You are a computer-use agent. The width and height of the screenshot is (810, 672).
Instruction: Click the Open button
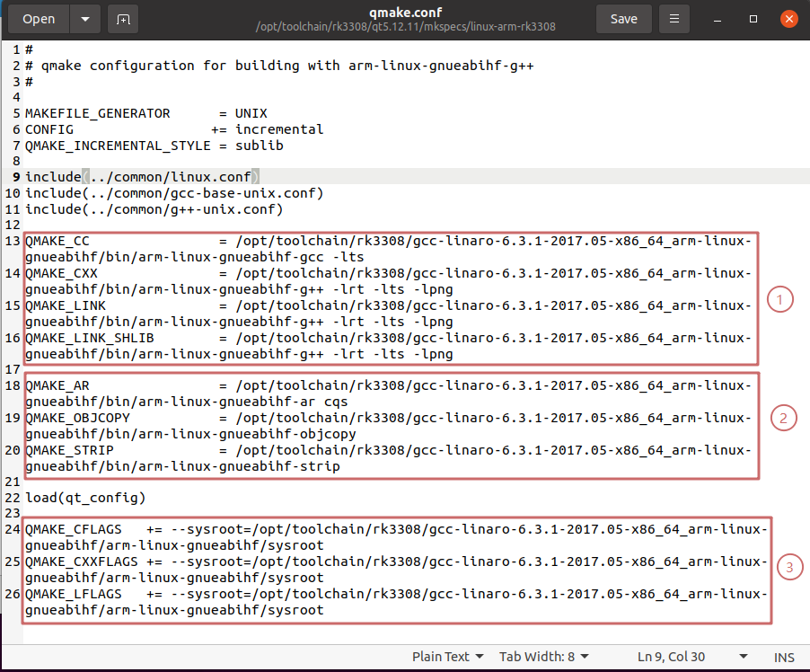coord(39,19)
